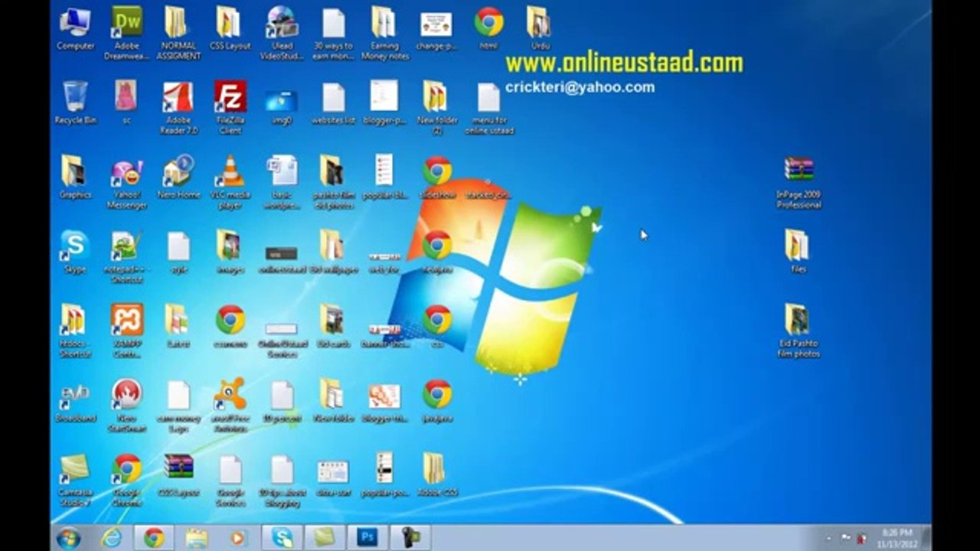The width and height of the screenshot is (980, 551).
Task: Open InPage 2009 Professional archive
Action: click(x=799, y=181)
